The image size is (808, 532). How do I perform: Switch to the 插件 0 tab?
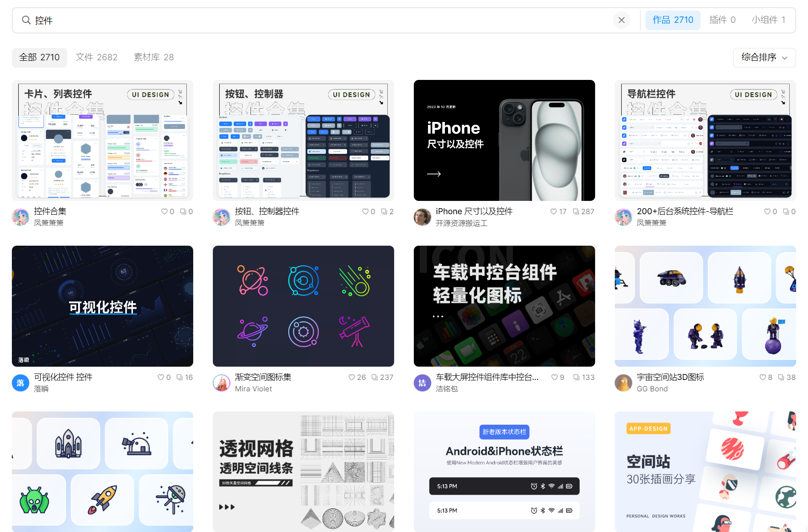[x=722, y=20]
